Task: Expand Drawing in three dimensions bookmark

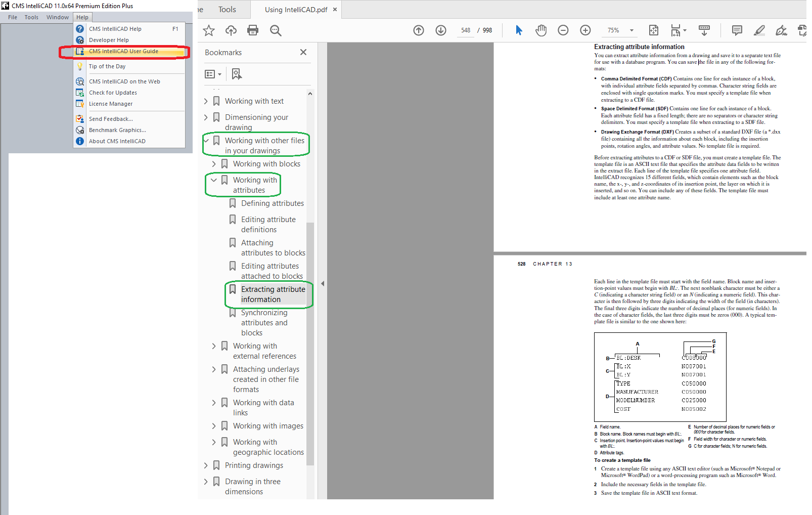Action: [x=206, y=482]
